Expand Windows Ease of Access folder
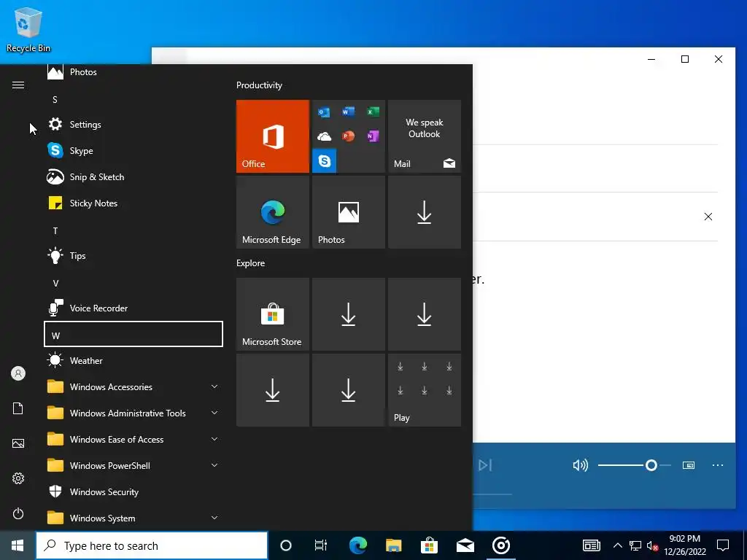This screenshot has height=560, width=747. (x=133, y=439)
